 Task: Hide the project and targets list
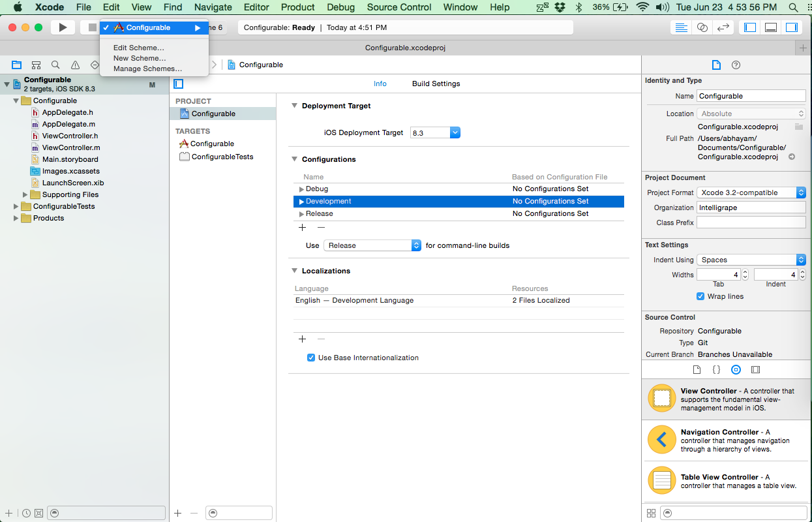point(179,84)
